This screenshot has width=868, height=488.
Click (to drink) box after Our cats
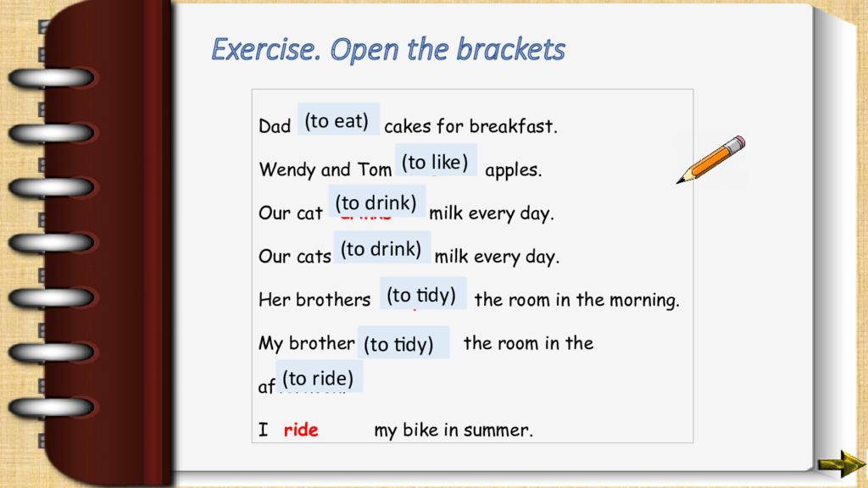pyautogui.click(x=382, y=247)
